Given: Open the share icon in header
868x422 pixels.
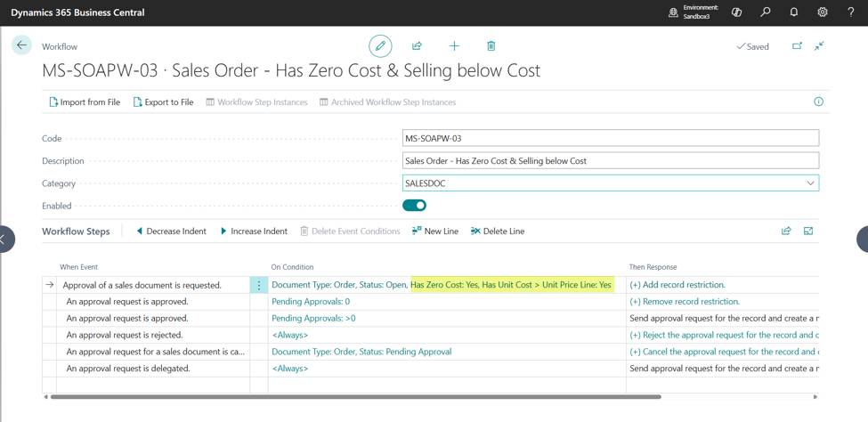Looking at the screenshot, I should point(417,46).
